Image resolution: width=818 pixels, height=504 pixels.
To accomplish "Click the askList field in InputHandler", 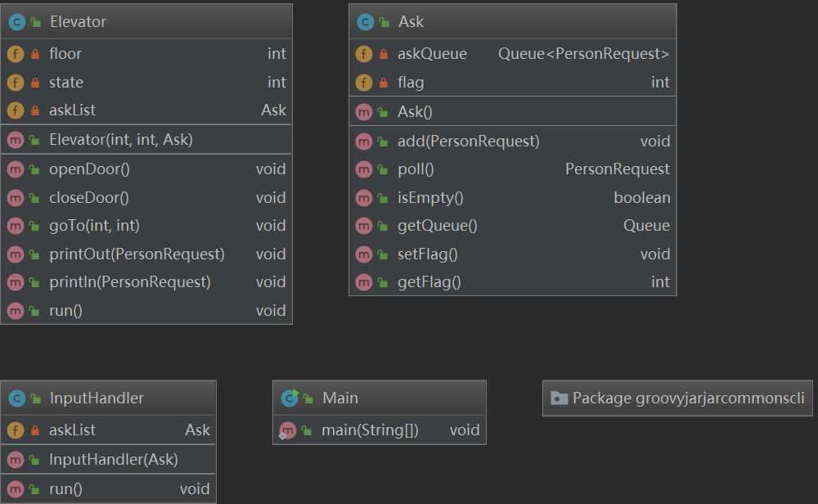I will (72, 430).
